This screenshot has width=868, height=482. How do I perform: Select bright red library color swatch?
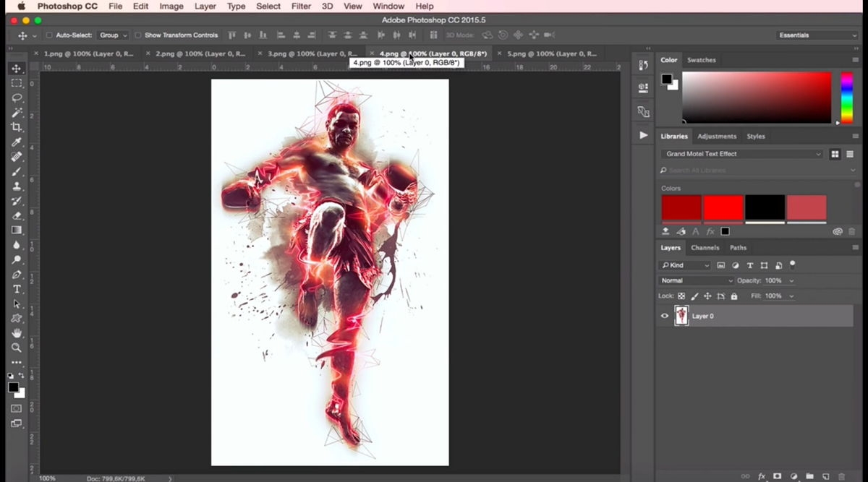(x=723, y=208)
